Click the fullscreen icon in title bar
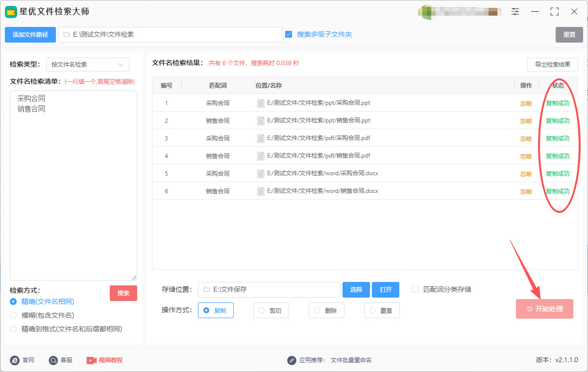This screenshot has height=372, width=588. point(555,12)
